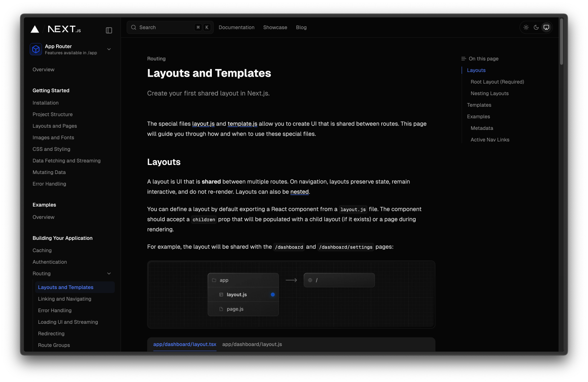588x382 pixels.
Task: Click the On this page list icon
Action: 463,59
